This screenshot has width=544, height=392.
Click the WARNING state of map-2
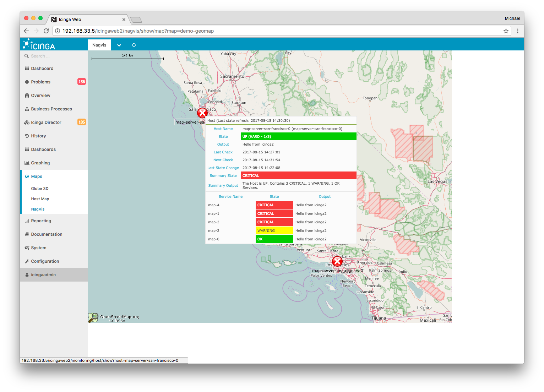(274, 230)
